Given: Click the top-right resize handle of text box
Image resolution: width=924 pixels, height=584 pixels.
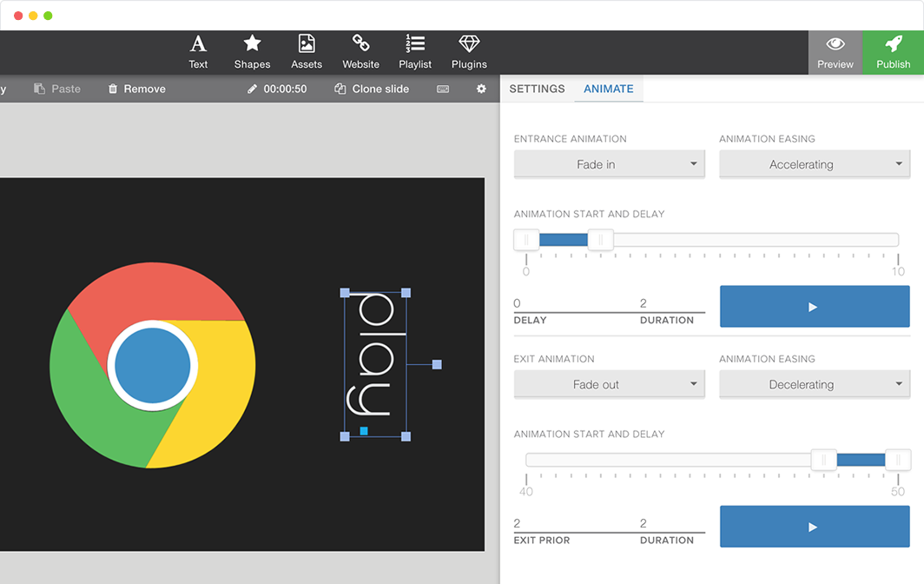Looking at the screenshot, I should click(x=406, y=293).
